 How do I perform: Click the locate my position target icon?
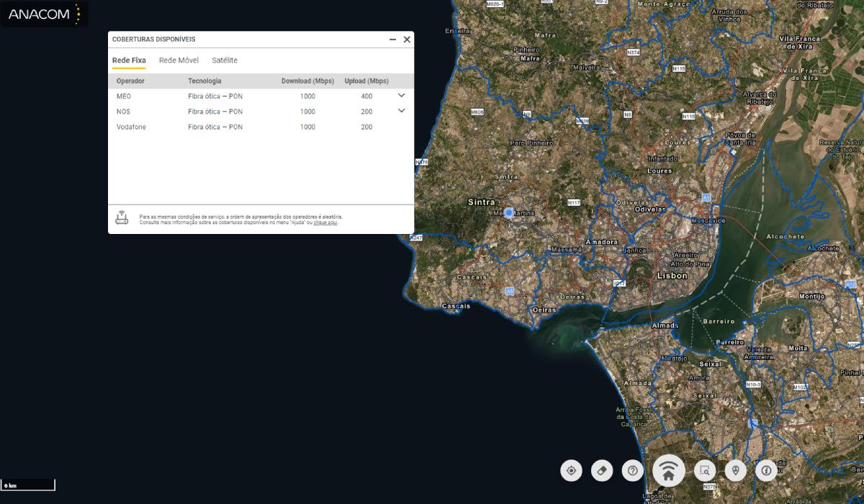click(571, 471)
